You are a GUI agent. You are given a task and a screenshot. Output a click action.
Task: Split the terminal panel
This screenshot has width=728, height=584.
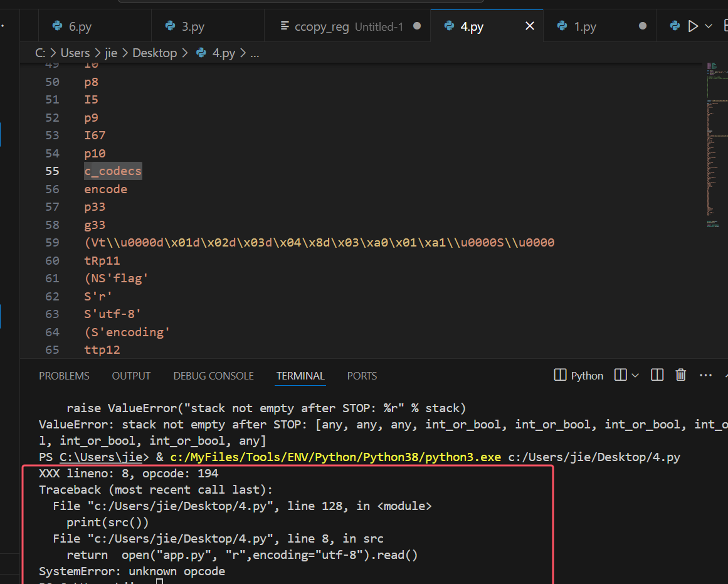657,375
